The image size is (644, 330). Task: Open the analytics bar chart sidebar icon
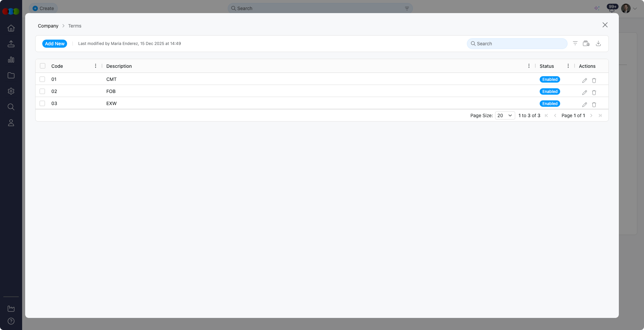click(x=11, y=59)
